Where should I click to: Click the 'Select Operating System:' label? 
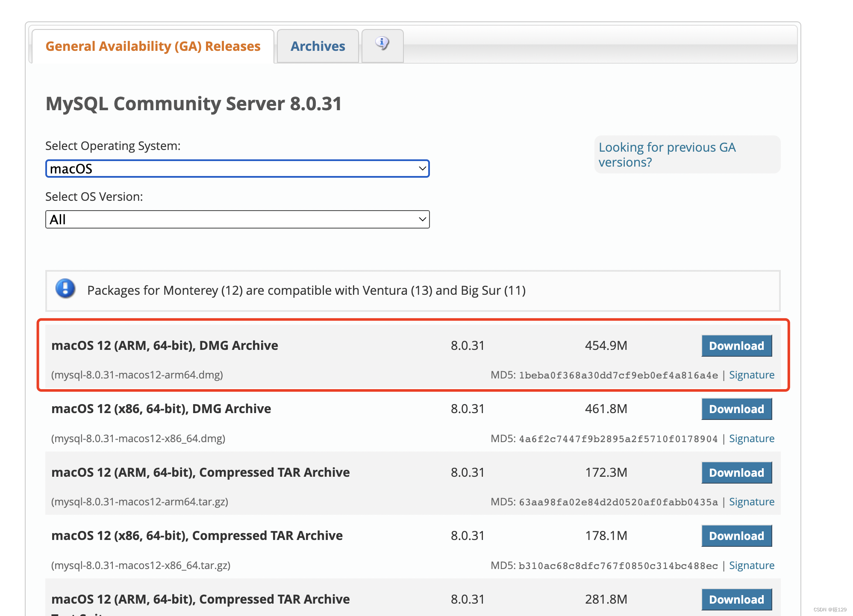[x=113, y=146]
